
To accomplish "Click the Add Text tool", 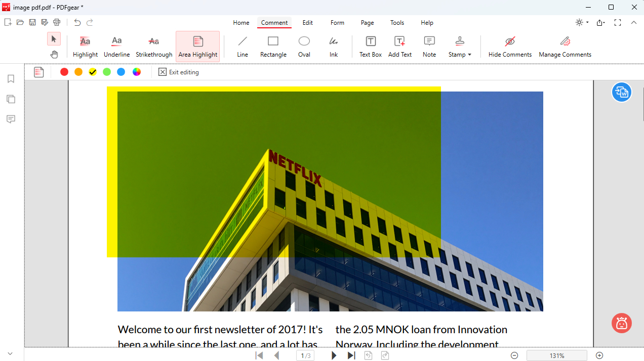I will [400, 47].
